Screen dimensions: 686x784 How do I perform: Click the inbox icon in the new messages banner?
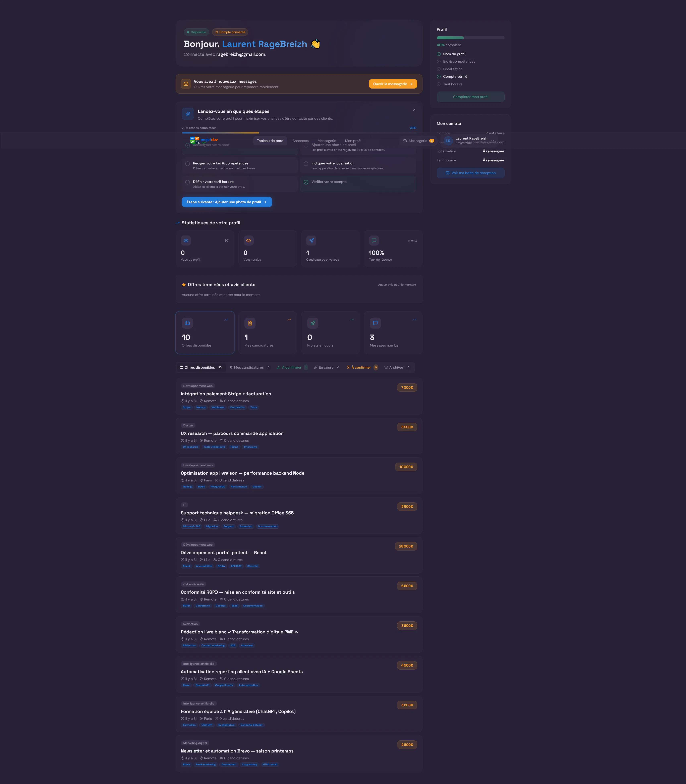(x=186, y=84)
